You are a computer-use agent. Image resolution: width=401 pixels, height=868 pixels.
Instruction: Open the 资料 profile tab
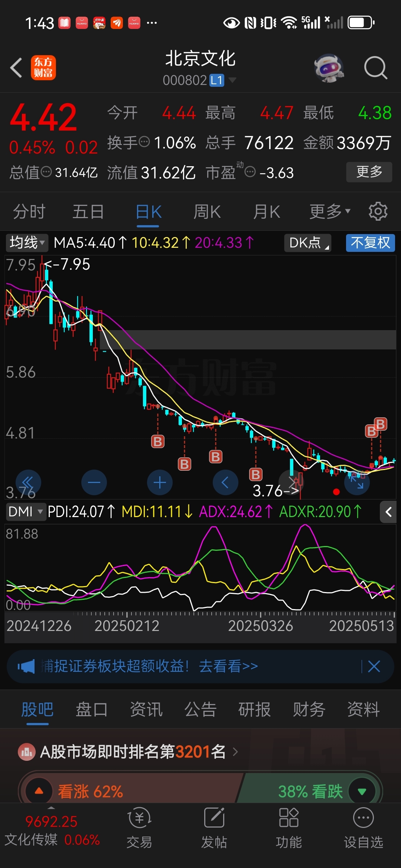(x=363, y=710)
